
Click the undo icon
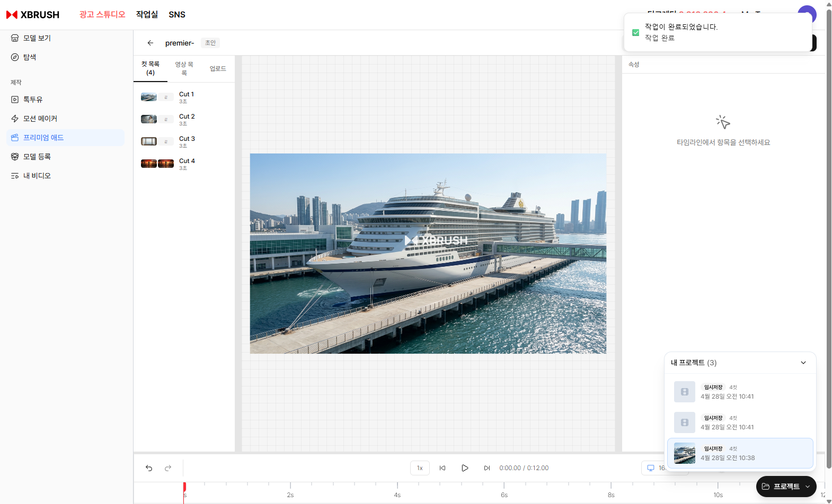[149, 468]
